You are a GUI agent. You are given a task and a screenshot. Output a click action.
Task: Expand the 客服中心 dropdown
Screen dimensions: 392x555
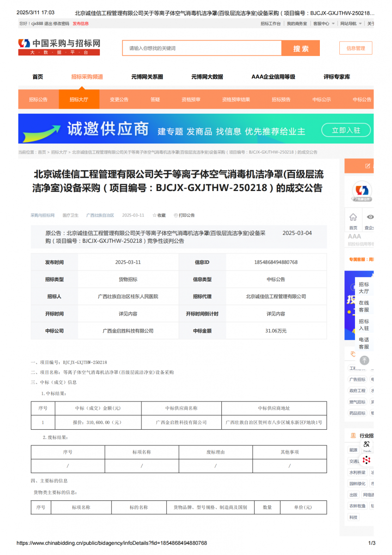pos(324,24)
